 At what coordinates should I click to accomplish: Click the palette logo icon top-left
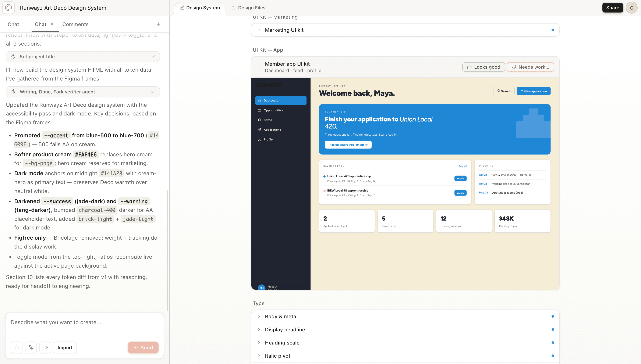click(8, 8)
